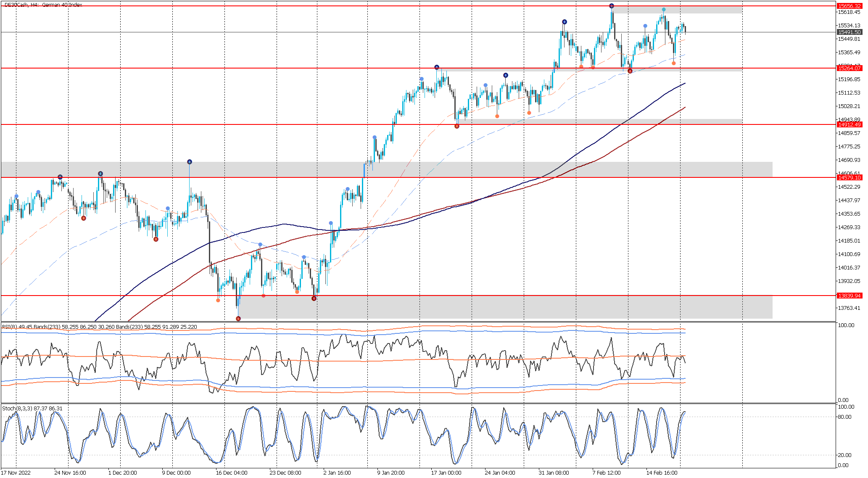This screenshot has height=478, width=868.
Task: Select the 14579.10 red price label
Action: pyautogui.click(x=849, y=177)
